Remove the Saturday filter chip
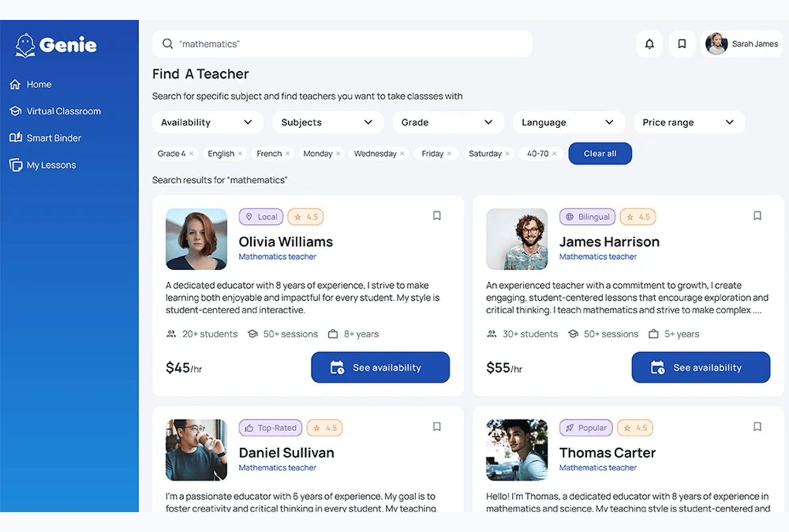The height and width of the screenshot is (532, 789). 507,154
